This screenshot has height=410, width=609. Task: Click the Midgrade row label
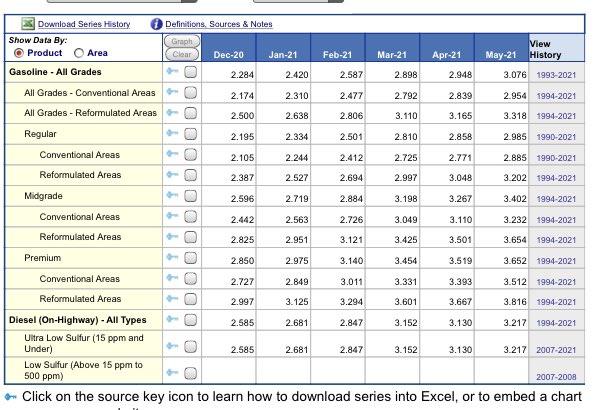pos(43,196)
